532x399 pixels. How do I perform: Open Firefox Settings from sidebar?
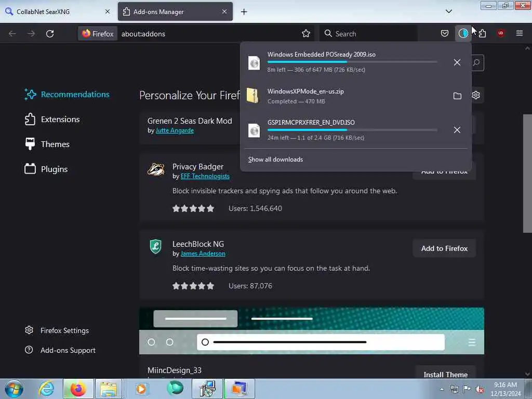(x=57, y=330)
